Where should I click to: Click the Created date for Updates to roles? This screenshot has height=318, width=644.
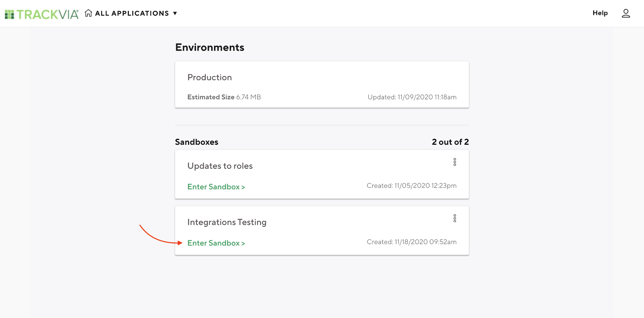pyautogui.click(x=411, y=186)
